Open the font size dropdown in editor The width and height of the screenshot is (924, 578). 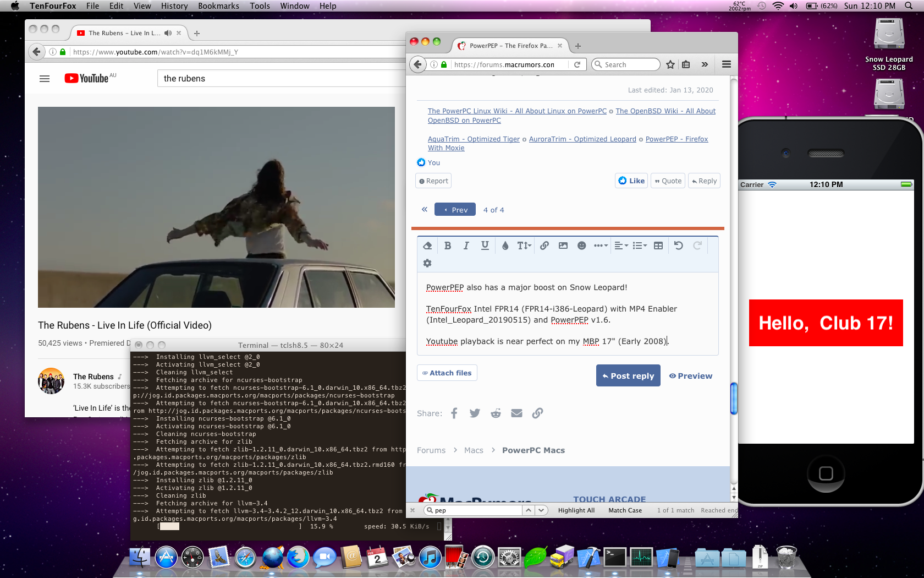pyautogui.click(x=524, y=246)
